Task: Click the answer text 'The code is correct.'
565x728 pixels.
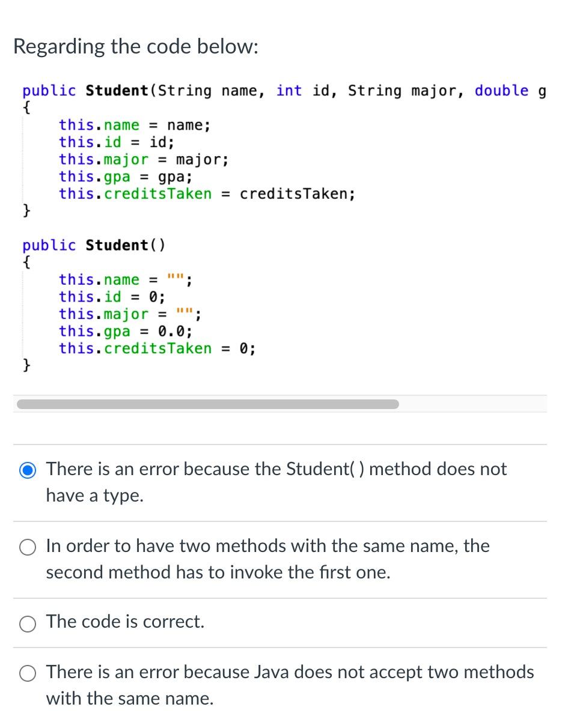Action: point(126,622)
